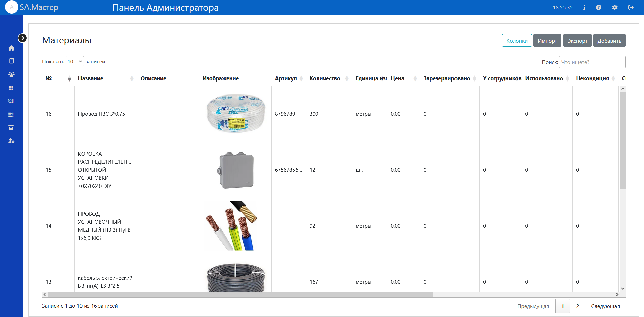The height and width of the screenshot is (317, 644).
Task: Open the records-per-page dropdown
Action: coord(75,61)
